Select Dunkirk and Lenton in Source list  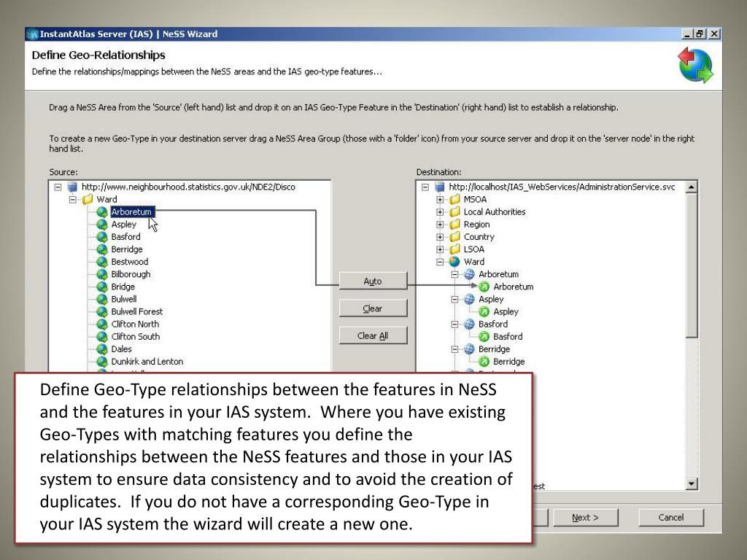pyautogui.click(x=147, y=362)
